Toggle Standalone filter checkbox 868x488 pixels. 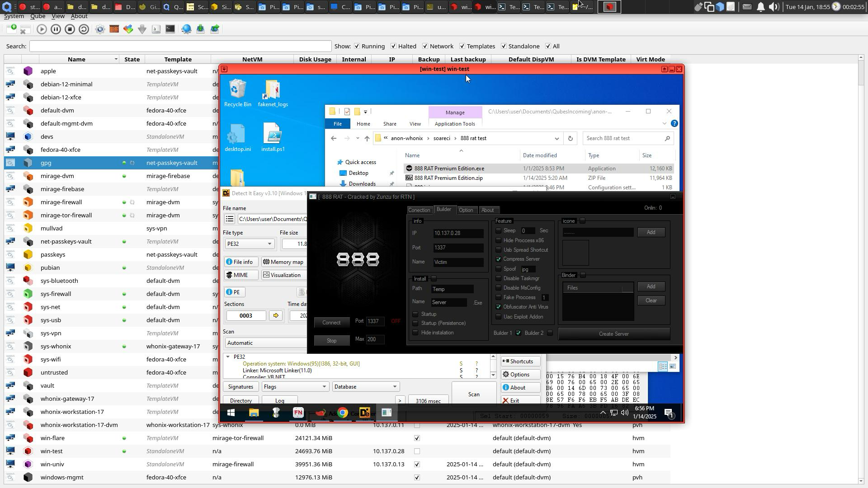click(504, 46)
